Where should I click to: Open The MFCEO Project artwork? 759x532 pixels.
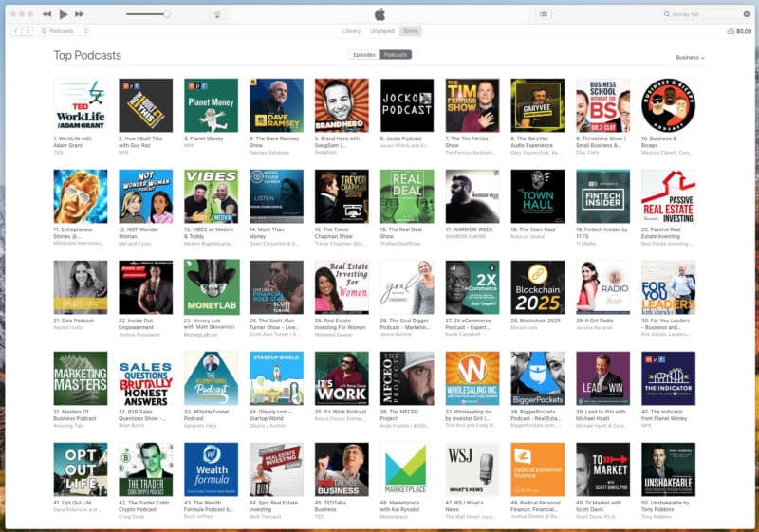[407, 378]
